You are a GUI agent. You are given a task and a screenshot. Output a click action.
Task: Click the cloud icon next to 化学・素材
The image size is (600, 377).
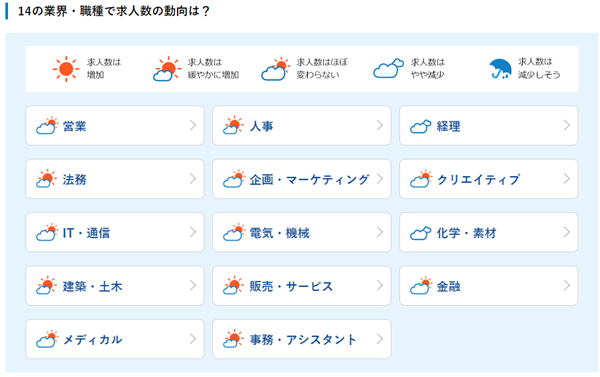(421, 233)
